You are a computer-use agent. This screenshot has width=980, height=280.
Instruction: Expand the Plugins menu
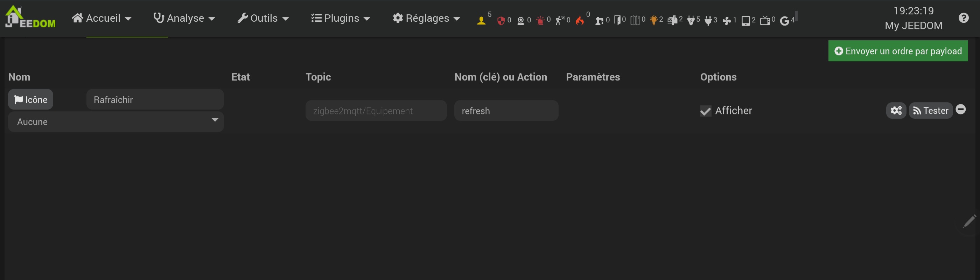tap(341, 18)
